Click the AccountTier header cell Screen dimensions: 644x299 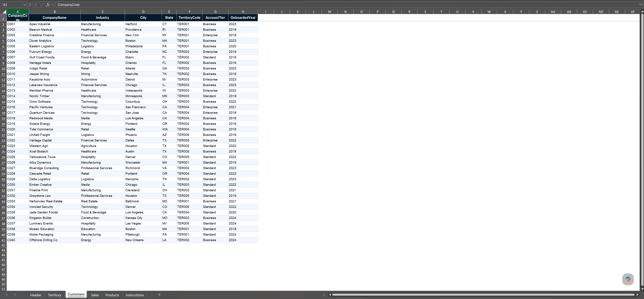pos(215,18)
